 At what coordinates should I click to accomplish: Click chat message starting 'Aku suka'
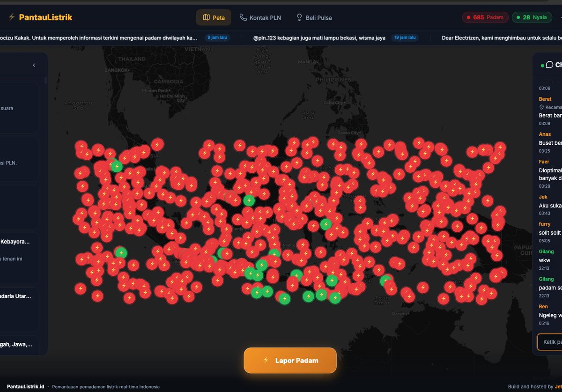coord(550,205)
